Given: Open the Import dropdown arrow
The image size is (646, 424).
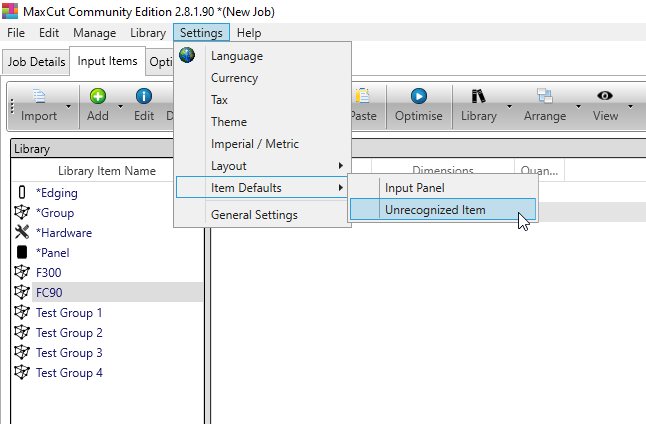Looking at the screenshot, I should [68, 107].
